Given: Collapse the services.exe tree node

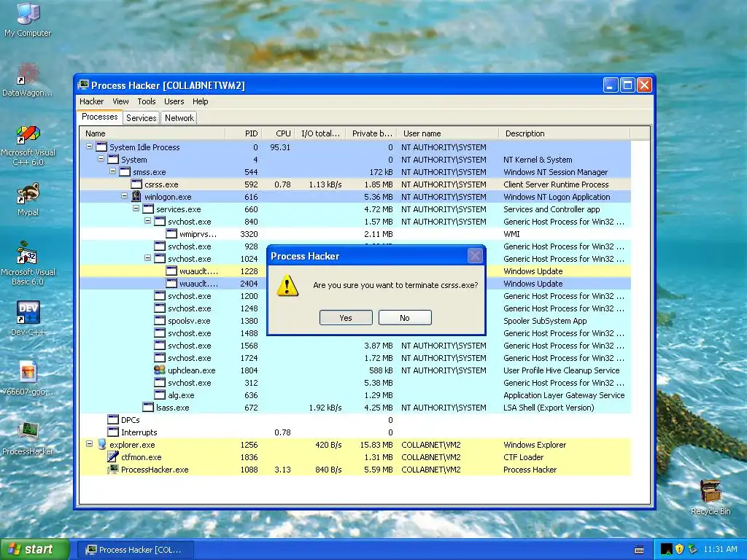Looking at the screenshot, I should pyautogui.click(x=136, y=209).
